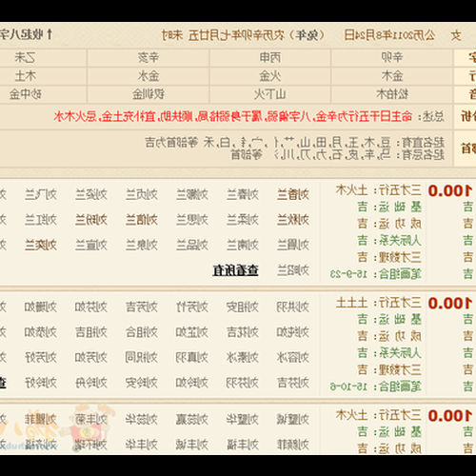Select the name 刘秋兰
Image resolution: width=476 pixels, height=476 pixels.
pyautogui.click(x=293, y=220)
